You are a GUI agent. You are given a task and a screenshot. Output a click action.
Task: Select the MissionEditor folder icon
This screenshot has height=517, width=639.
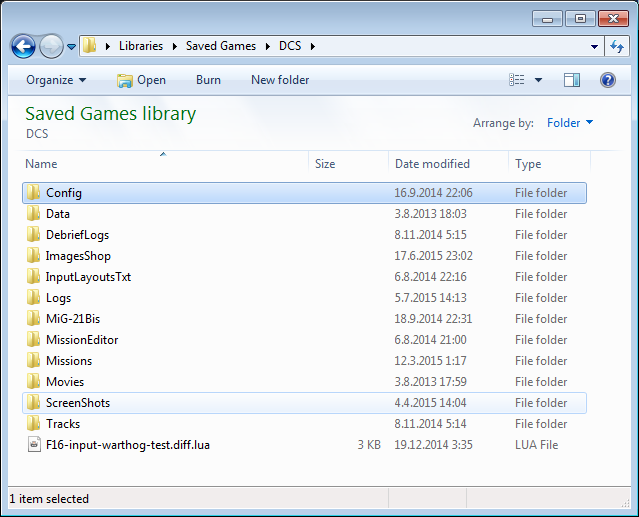click(33, 339)
